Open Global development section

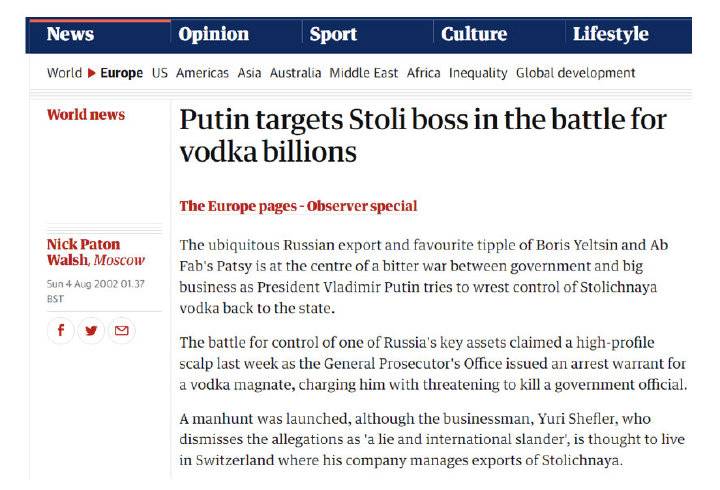pos(575,73)
